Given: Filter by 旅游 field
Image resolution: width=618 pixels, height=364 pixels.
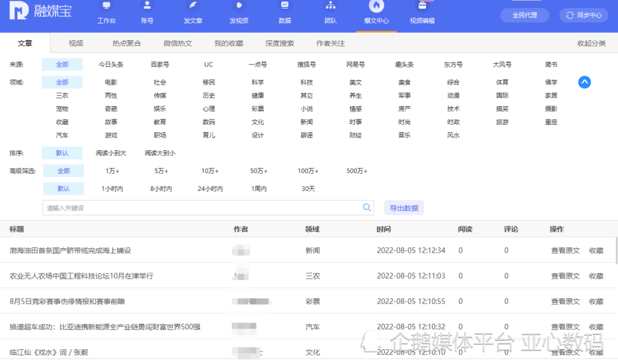Looking at the screenshot, I should pyautogui.click(x=502, y=122).
